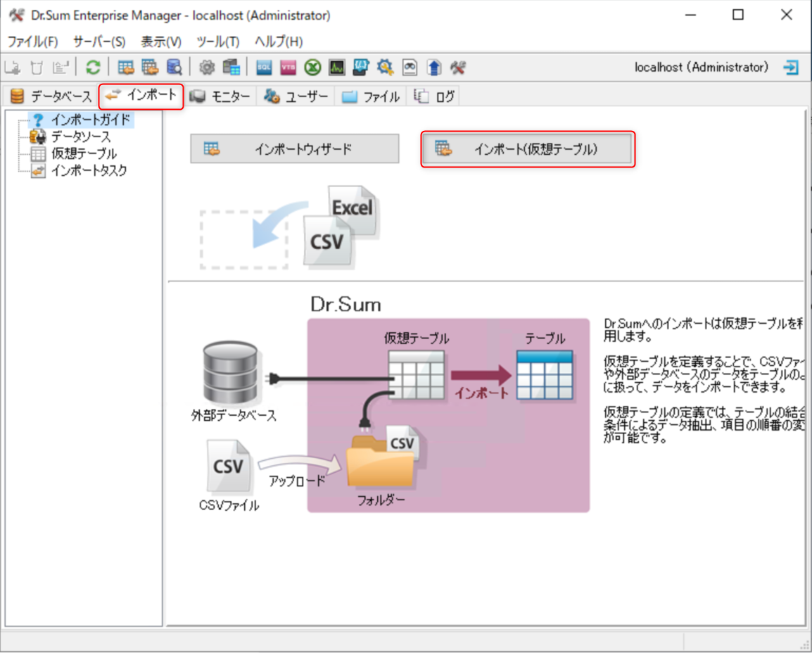Click the gear settings toolbar icon

[207, 68]
